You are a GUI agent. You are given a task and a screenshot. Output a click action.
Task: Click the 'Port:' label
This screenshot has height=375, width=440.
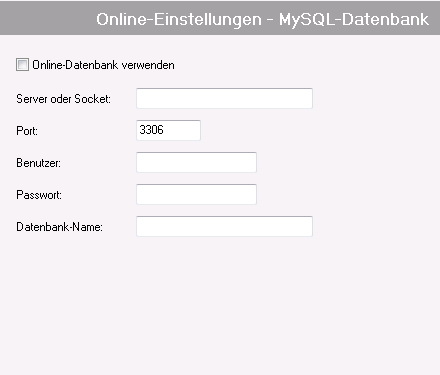tap(27, 131)
